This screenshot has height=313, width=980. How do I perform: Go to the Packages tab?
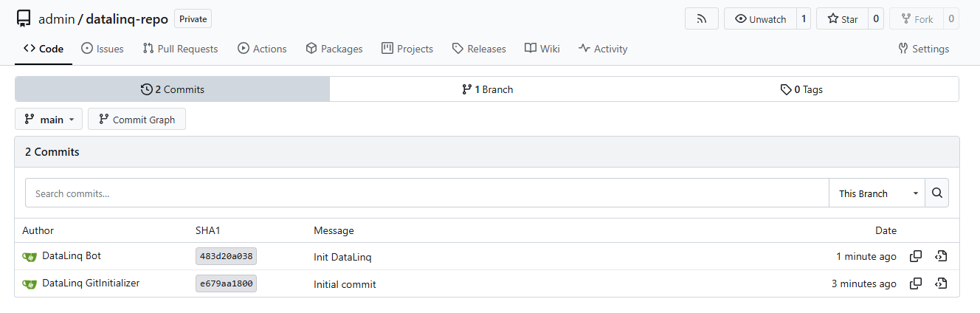click(x=334, y=49)
